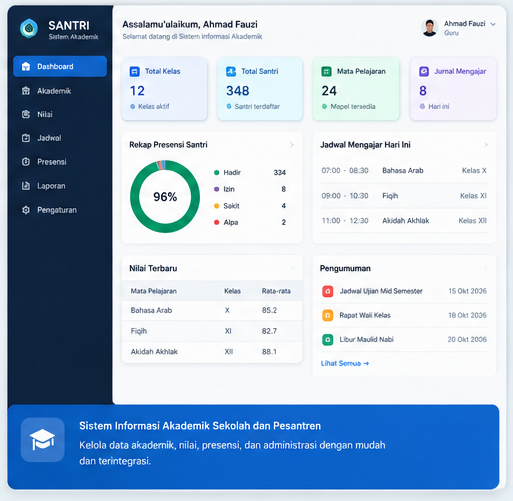
Task: Click the Presensi sidebar icon
Action: tap(26, 162)
